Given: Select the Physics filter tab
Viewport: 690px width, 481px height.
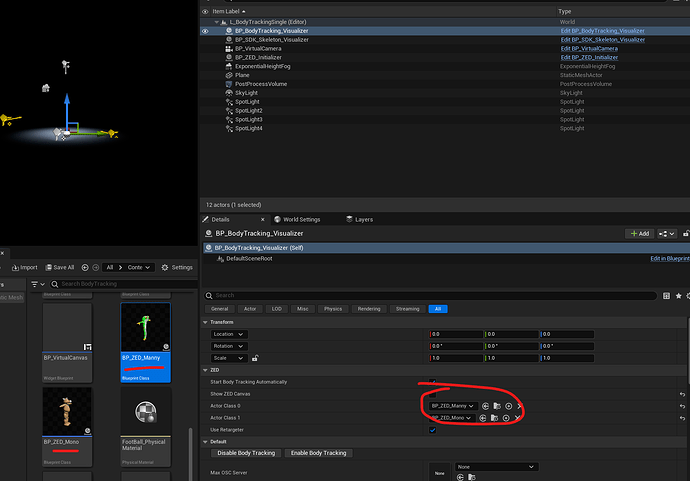Looking at the screenshot, I should [x=333, y=309].
